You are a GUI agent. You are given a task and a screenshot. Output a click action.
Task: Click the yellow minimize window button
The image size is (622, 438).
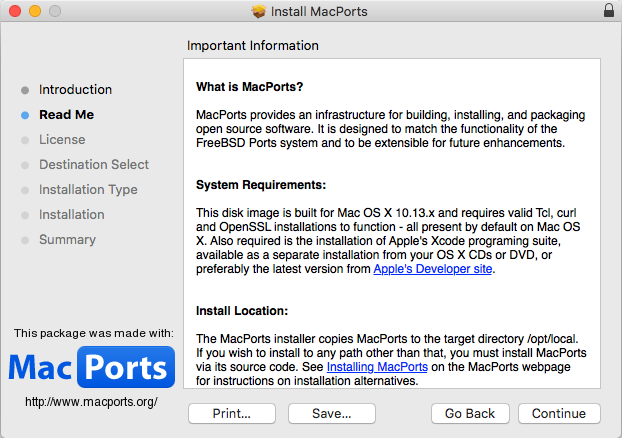coord(34,11)
